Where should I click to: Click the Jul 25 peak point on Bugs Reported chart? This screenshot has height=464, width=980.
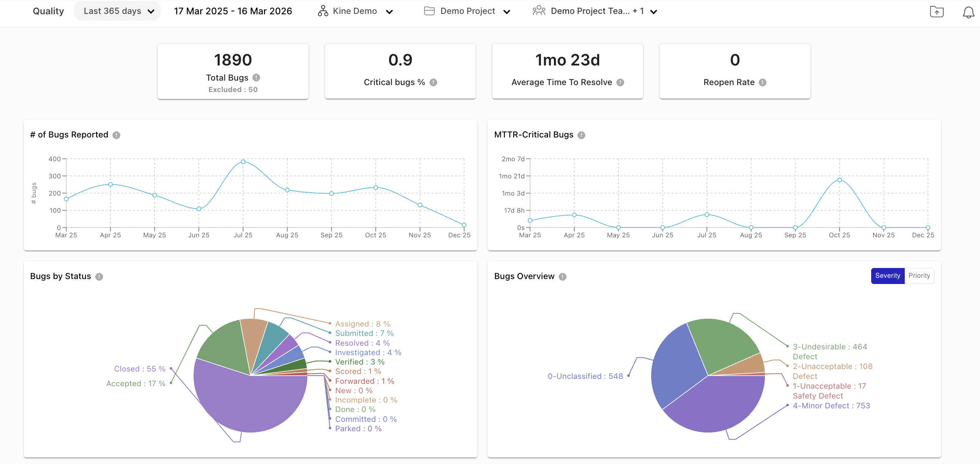pyautogui.click(x=243, y=162)
